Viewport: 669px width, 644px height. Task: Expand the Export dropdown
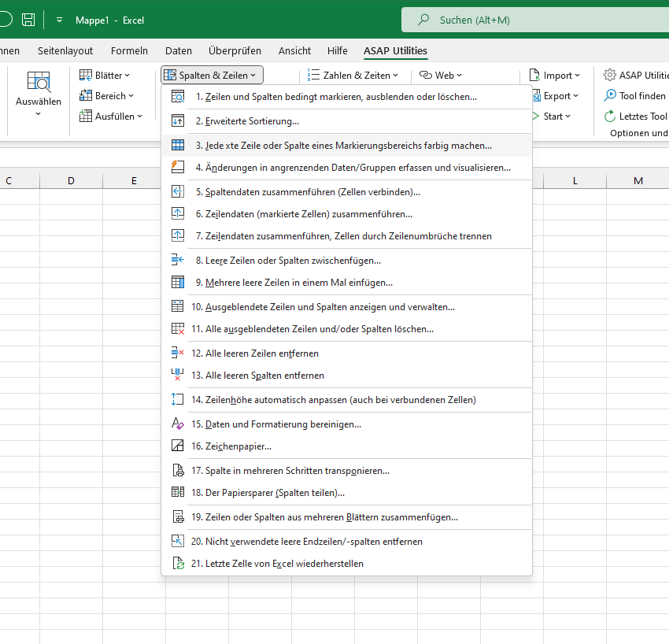pos(556,95)
